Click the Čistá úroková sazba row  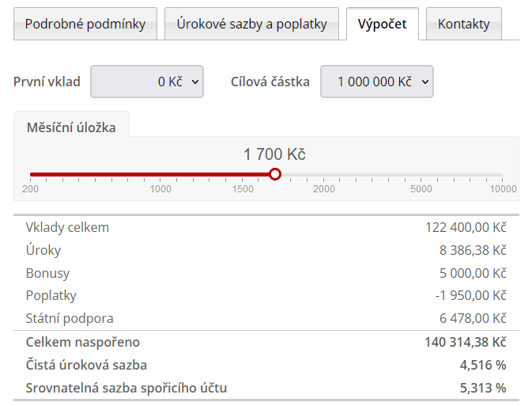(x=266, y=365)
